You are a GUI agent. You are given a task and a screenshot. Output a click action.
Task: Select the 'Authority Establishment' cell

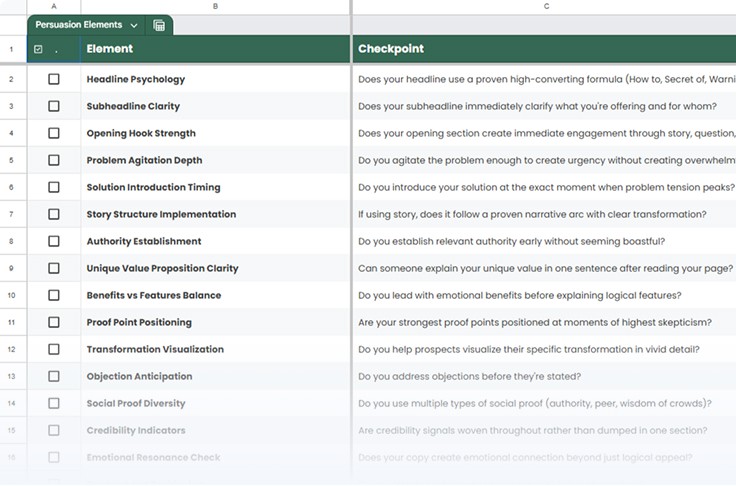215,241
